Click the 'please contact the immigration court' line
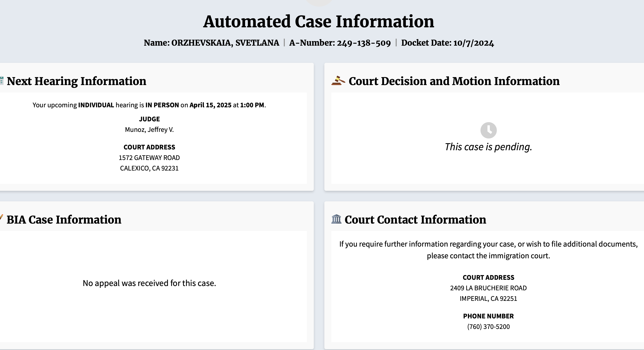The width and height of the screenshot is (644, 350). [488, 256]
